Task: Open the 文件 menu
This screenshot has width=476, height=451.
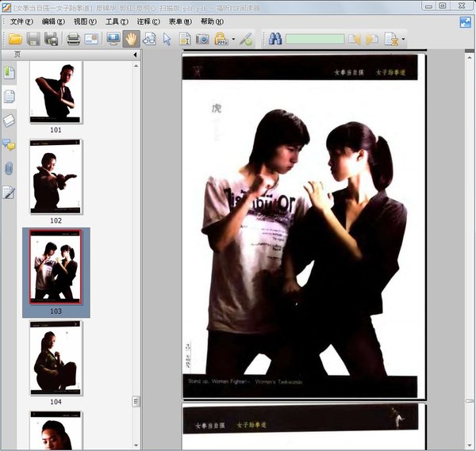Action: [21, 21]
